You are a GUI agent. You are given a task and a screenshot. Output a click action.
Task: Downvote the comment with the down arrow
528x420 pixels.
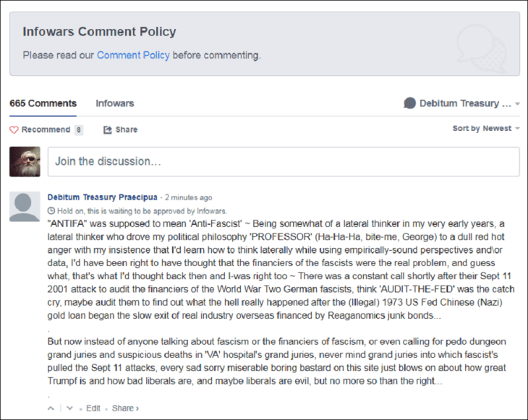(69, 408)
